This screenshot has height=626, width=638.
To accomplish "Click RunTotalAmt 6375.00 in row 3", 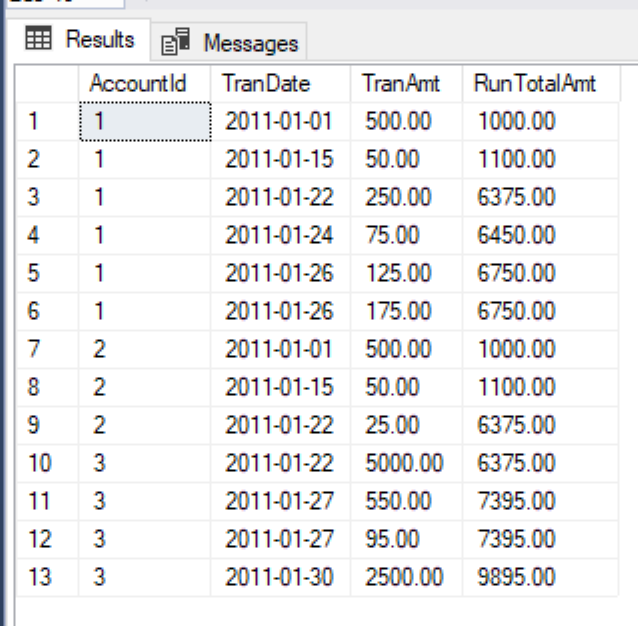I will click(x=540, y=198).
